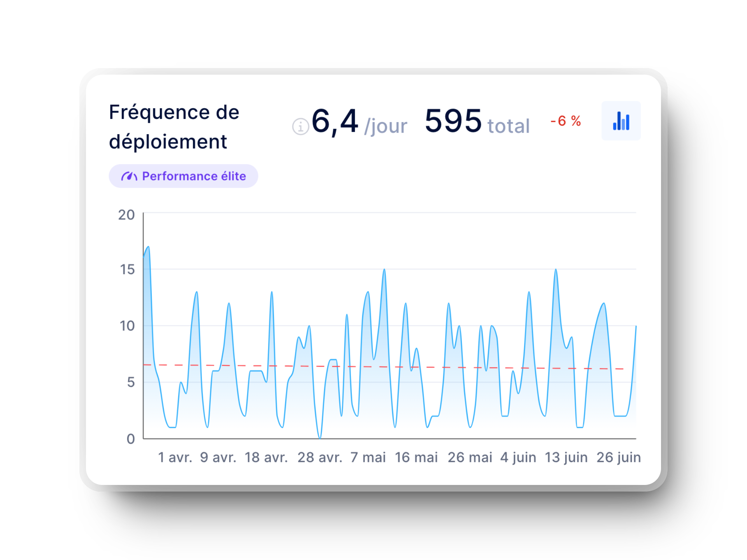Click the 5 y-axis label
This screenshot has height=560, width=747.
(131, 382)
